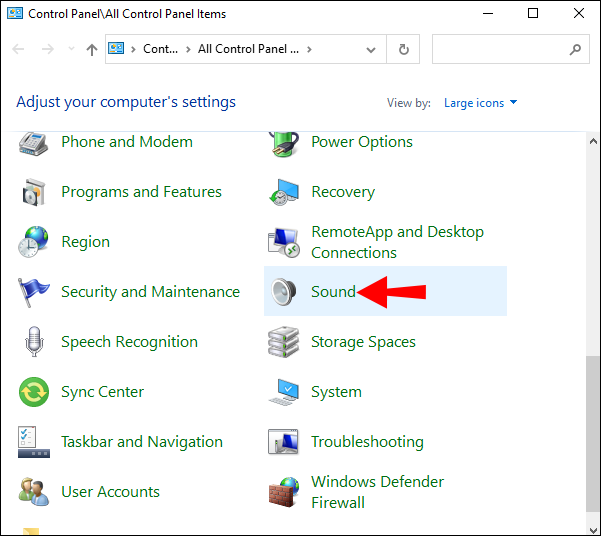Click the address bar Control Panel icon
The height and width of the screenshot is (536, 601).
116,49
